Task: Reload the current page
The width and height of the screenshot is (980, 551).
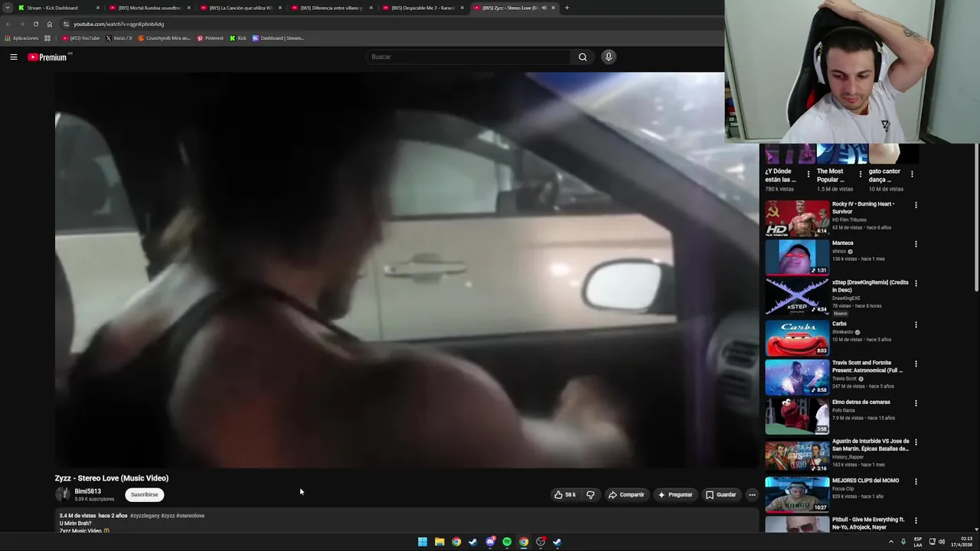Action: [36, 24]
